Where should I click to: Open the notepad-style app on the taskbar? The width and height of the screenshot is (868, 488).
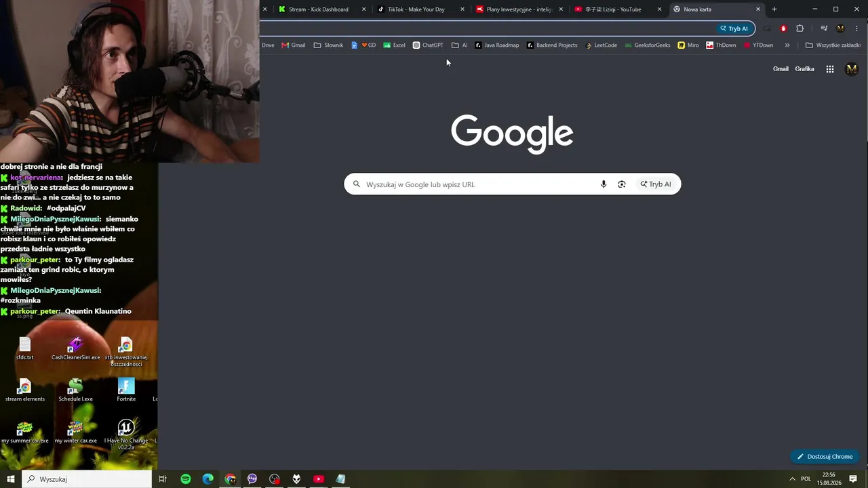(x=340, y=479)
